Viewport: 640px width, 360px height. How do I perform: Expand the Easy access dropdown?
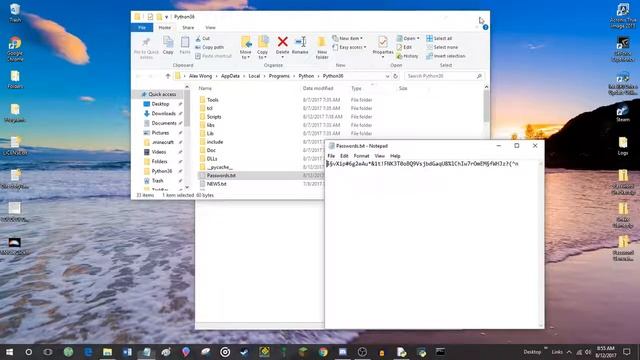[349, 47]
